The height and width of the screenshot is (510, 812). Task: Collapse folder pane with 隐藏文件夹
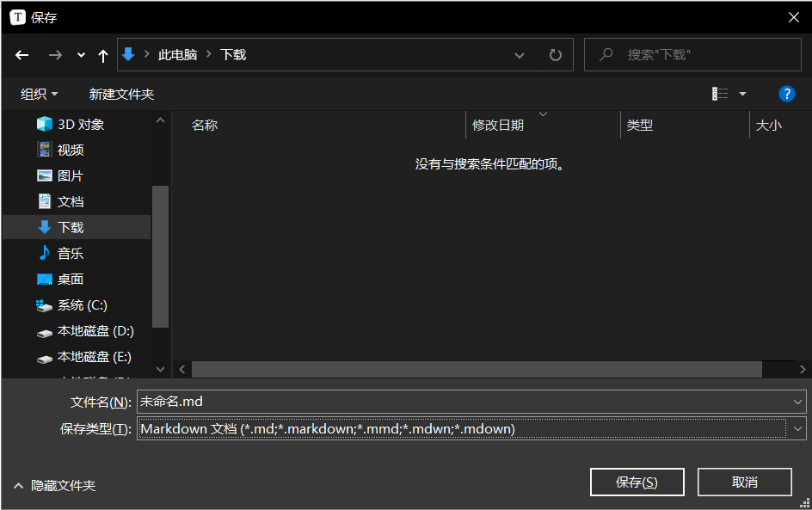click(54, 486)
